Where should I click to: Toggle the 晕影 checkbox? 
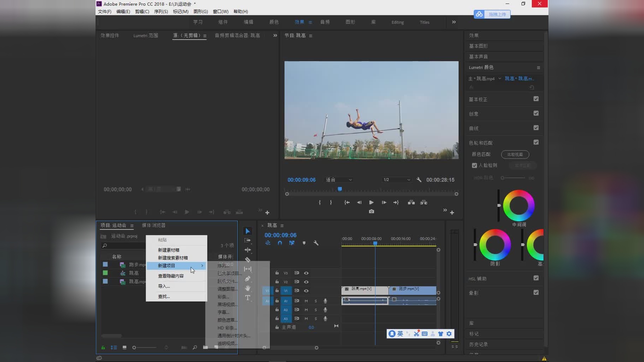(x=536, y=292)
